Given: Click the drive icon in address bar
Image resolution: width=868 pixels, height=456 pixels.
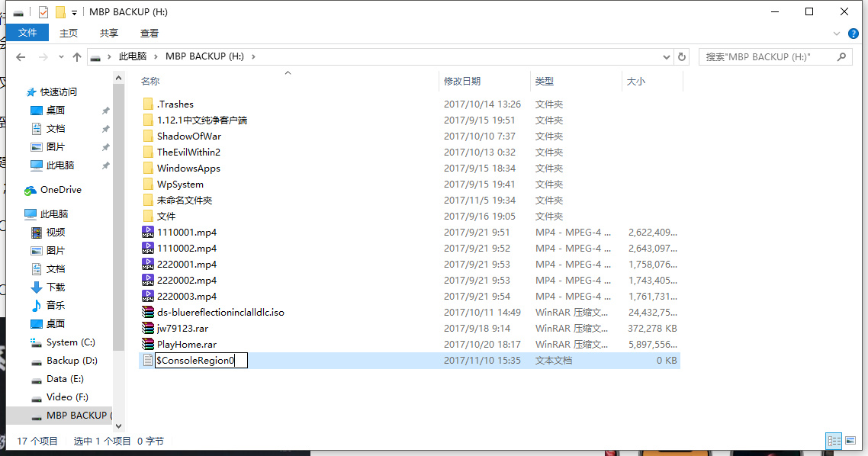Looking at the screenshot, I should click(x=95, y=57).
